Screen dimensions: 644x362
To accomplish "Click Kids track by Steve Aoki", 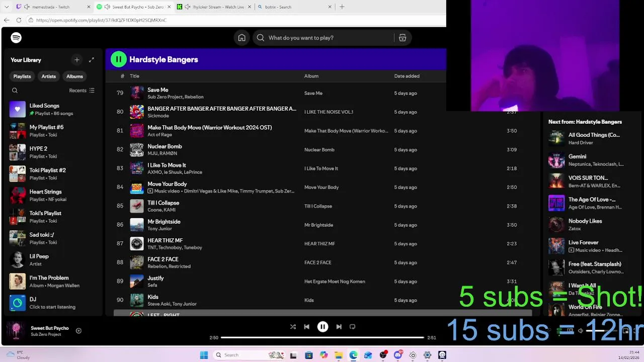I will click(x=153, y=297).
